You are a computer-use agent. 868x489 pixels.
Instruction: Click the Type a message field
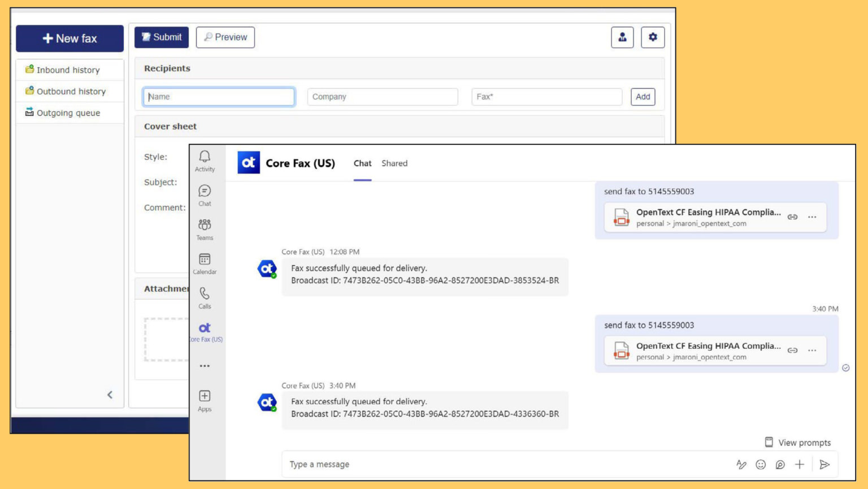396,464
